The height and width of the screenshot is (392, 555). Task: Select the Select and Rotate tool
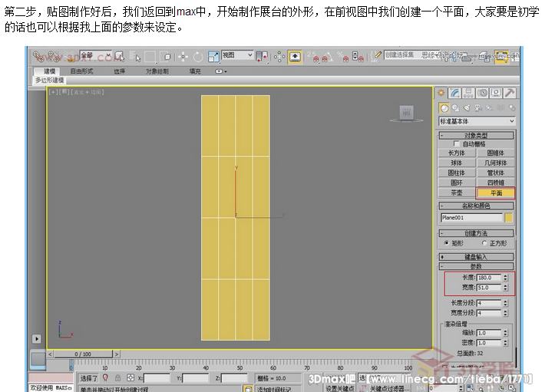pyautogui.click(x=198, y=57)
